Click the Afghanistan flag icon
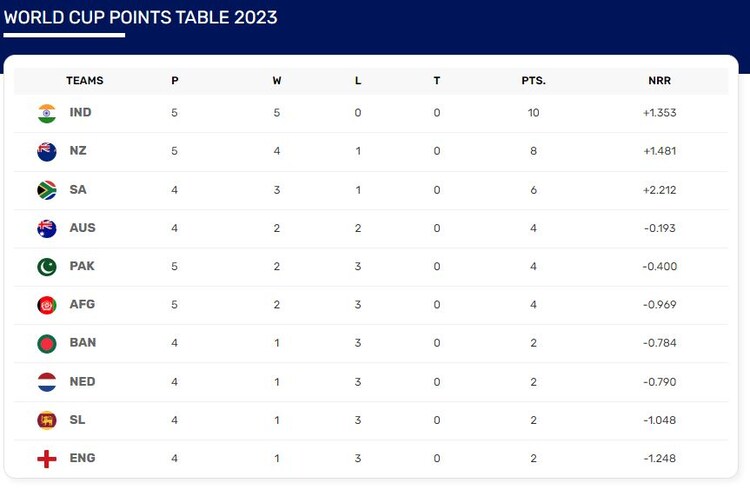 coord(47,305)
